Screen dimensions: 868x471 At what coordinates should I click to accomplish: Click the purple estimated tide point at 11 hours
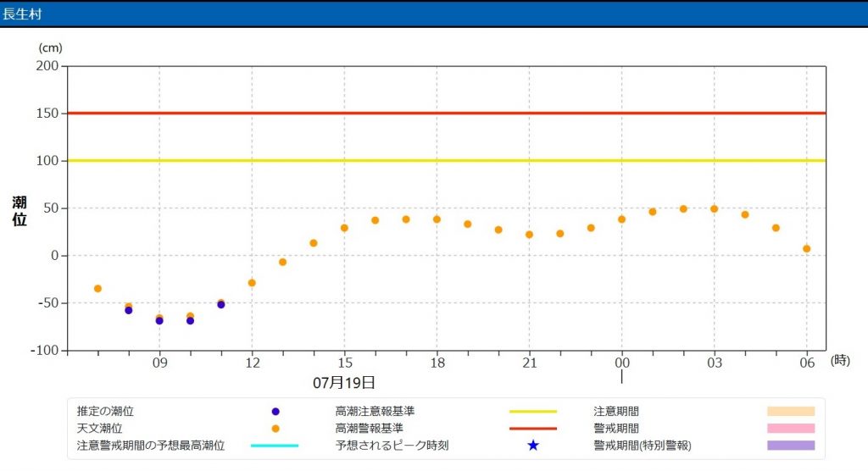(221, 305)
